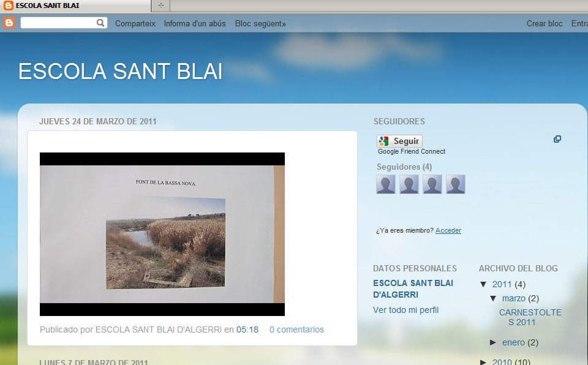This screenshot has width=588, height=365.
Task: Open ESCOLA SANT BLAI D'ALGERRI profile link
Action: tap(413, 289)
